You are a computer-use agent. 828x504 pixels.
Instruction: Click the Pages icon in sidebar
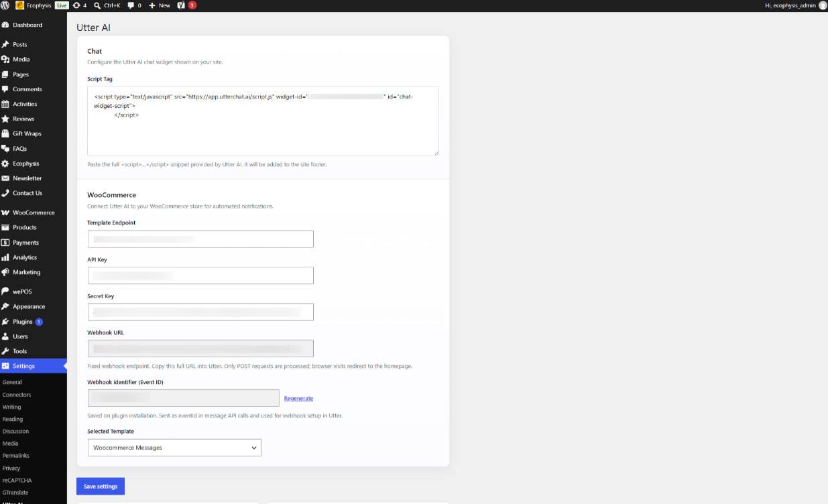(x=6, y=74)
